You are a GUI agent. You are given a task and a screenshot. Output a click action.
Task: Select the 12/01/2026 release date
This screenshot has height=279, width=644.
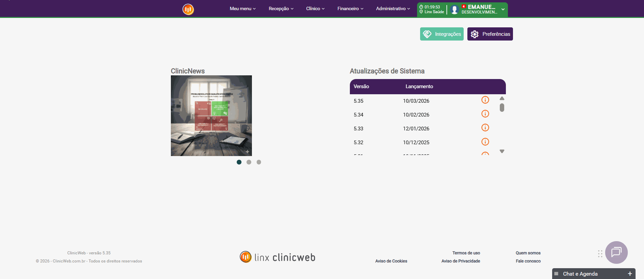pos(416,129)
